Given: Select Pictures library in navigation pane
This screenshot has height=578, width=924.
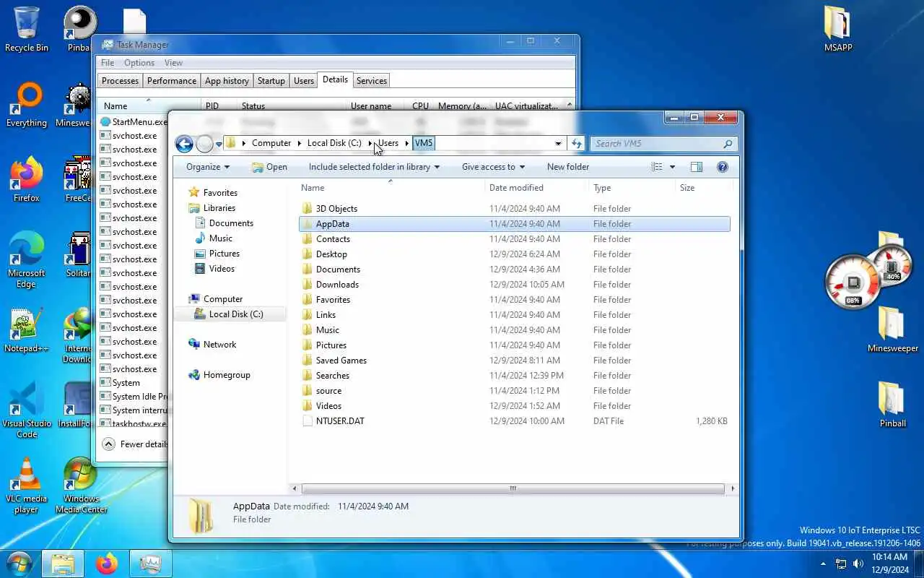Looking at the screenshot, I should coord(225,254).
